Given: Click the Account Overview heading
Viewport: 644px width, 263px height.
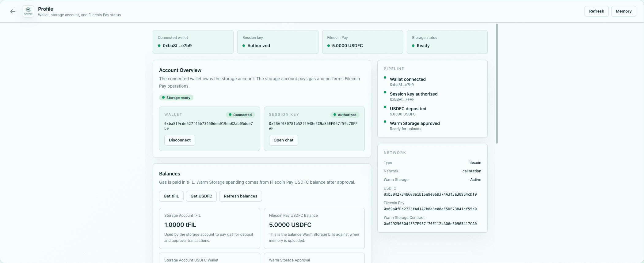Looking at the screenshot, I should click(x=180, y=70).
